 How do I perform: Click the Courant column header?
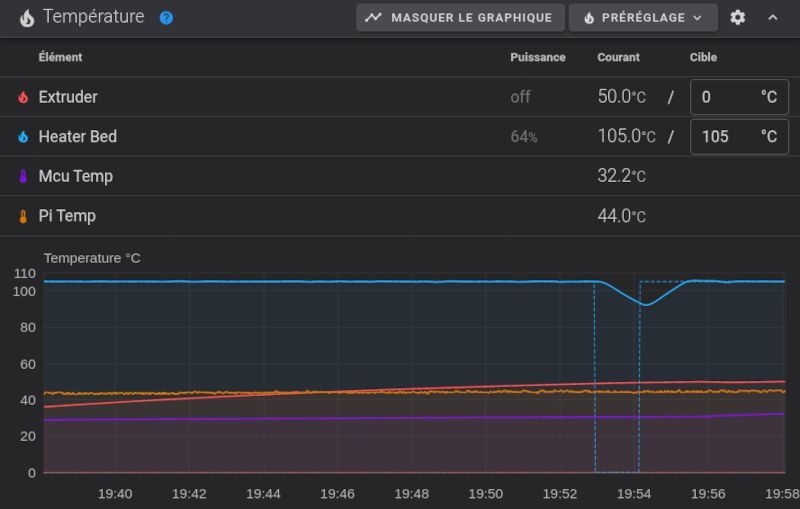click(618, 57)
